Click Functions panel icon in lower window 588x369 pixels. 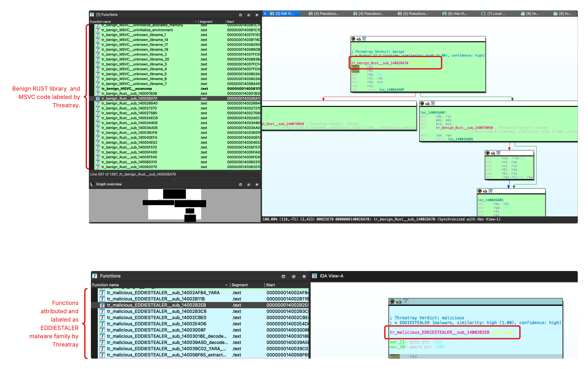coord(95,276)
